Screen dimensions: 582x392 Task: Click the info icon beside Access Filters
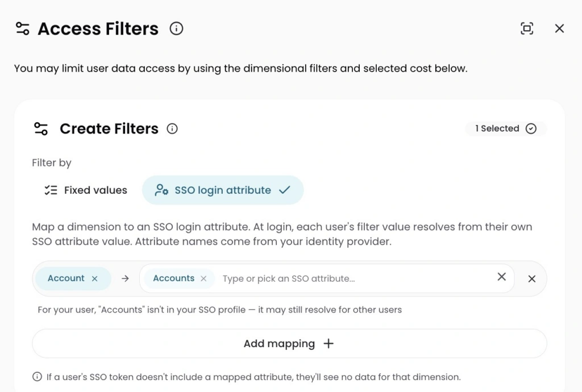click(x=176, y=28)
